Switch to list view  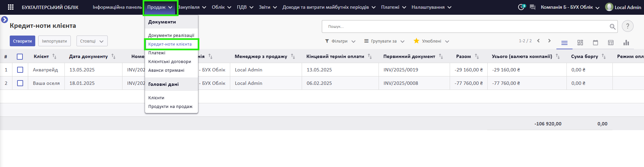(x=564, y=43)
